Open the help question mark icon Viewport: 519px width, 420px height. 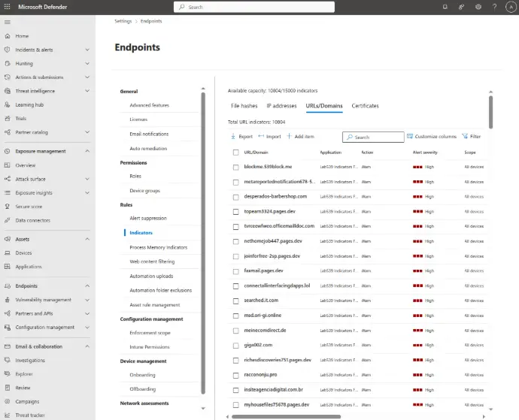coord(494,7)
